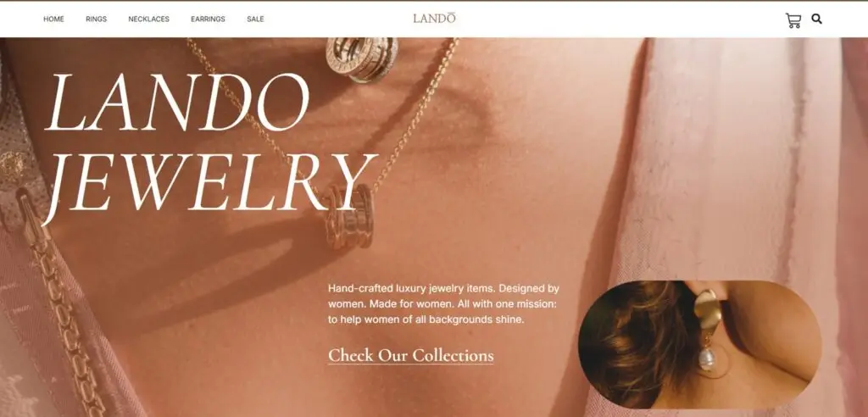Click the search magnifier icon

click(x=816, y=19)
